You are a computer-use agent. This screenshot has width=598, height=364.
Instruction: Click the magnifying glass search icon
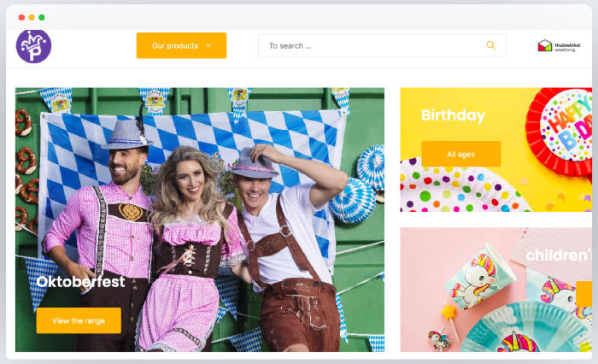pyautogui.click(x=490, y=45)
